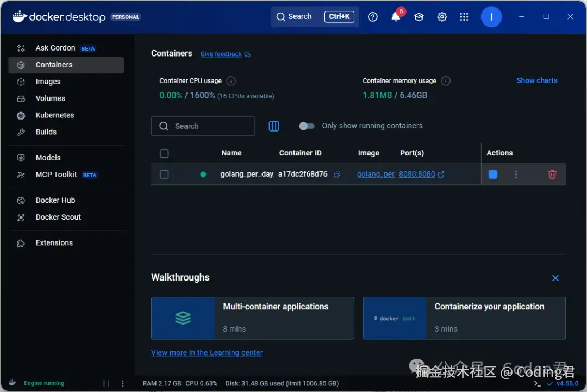Open MCP Toolkit in sidebar

66,175
